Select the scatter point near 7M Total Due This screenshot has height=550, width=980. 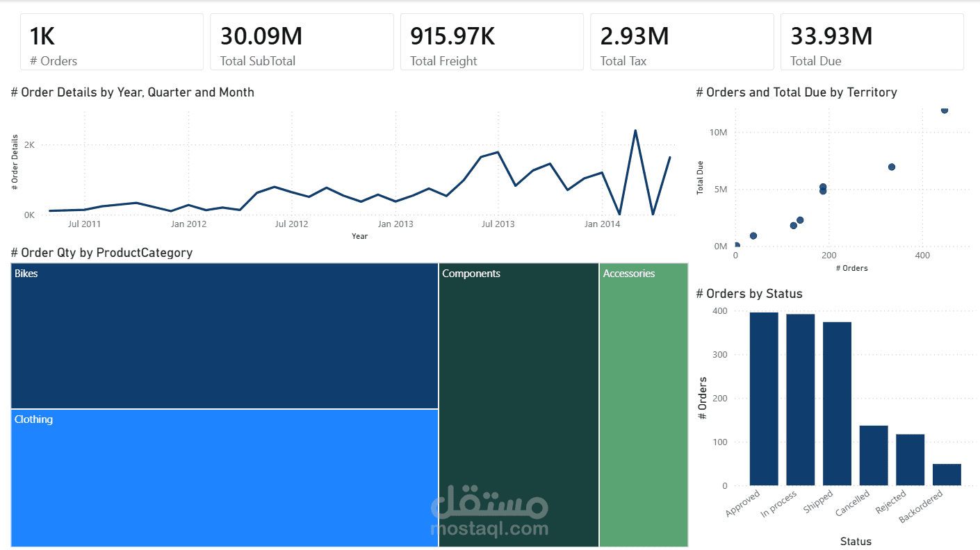(892, 167)
